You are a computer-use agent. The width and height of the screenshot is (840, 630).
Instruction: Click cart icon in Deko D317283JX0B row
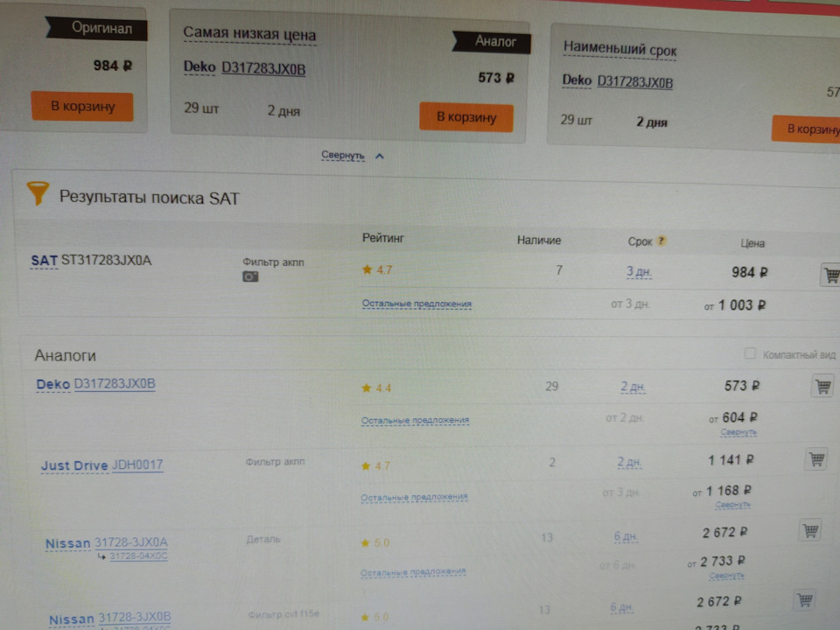pos(822,386)
